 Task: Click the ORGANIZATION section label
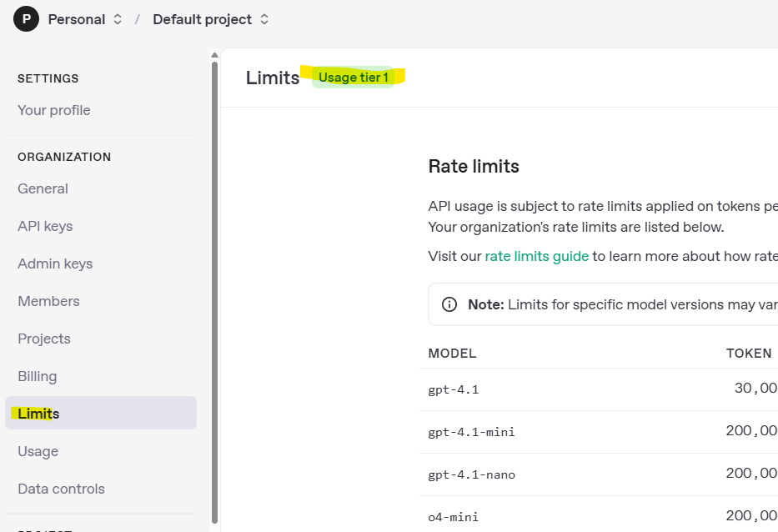tap(64, 157)
